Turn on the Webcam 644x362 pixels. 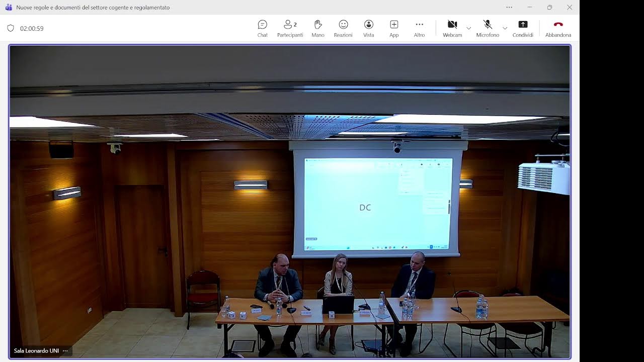[452, 29]
